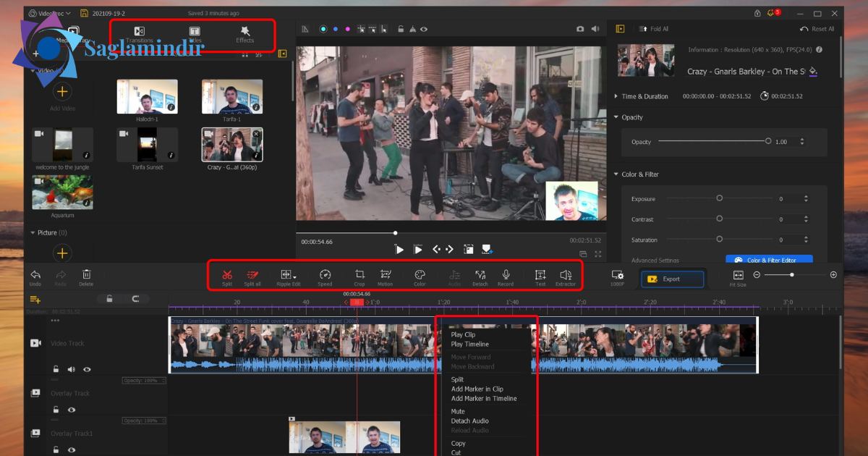
Task: Click the info icon beside resolution information
Action: tap(817, 50)
